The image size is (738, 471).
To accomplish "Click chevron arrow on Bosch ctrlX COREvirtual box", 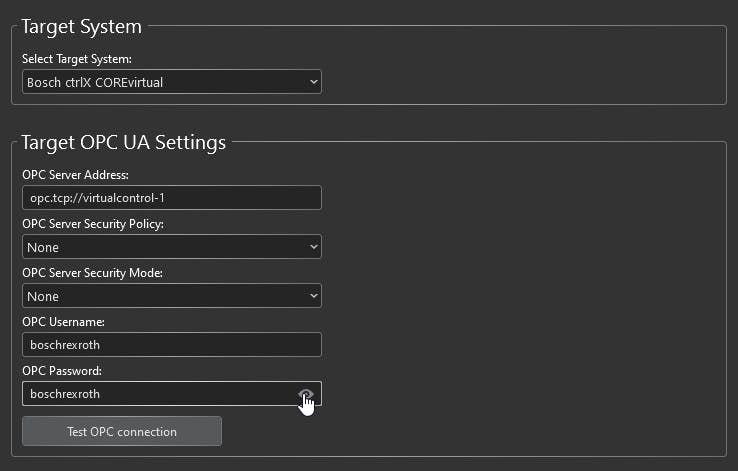I will click(313, 82).
